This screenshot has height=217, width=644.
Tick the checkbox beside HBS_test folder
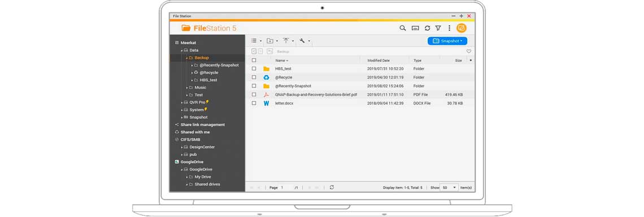[x=254, y=68]
